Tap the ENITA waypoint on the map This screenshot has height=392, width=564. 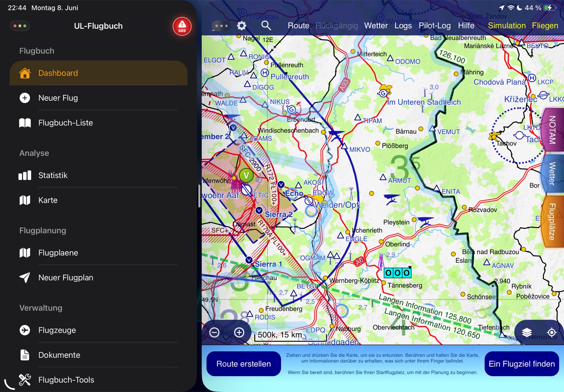click(x=437, y=188)
